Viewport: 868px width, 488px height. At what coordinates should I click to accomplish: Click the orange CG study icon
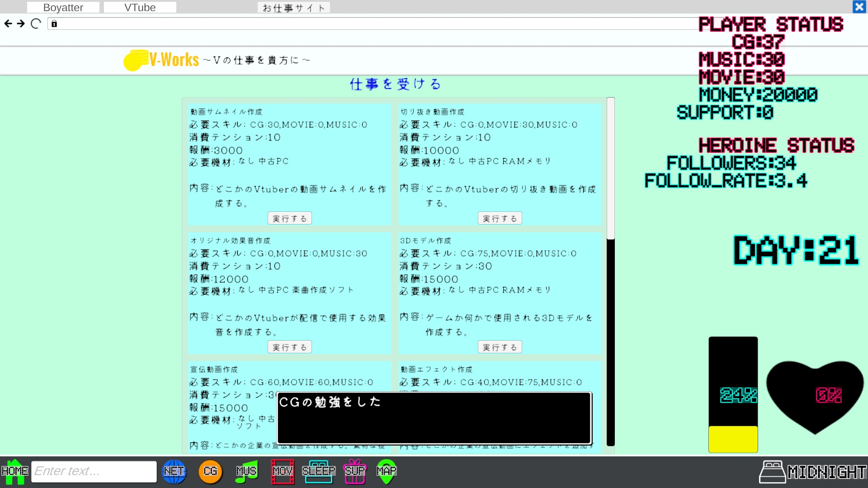(x=211, y=471)
